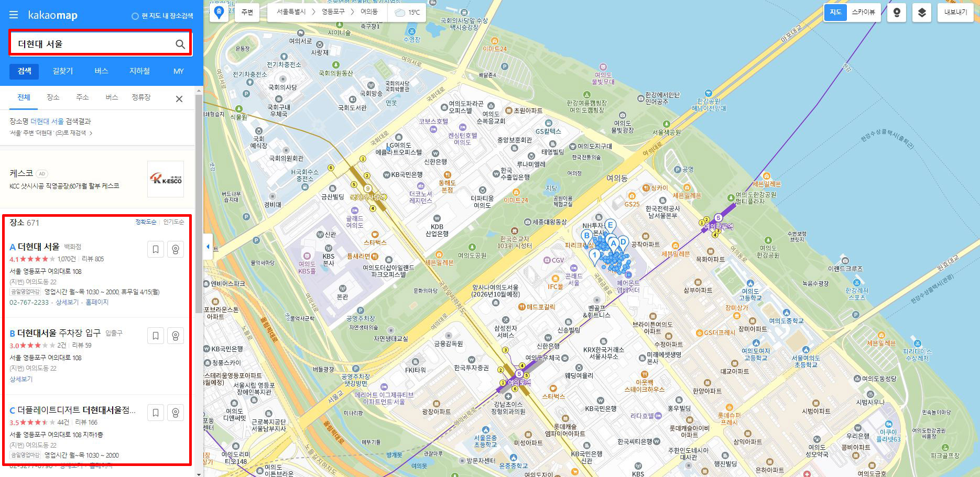Click '서울' 주변 '더현대' 재검색 link
Image resolution: width=980 pixels, height=477 pixels.
click(x=51, y=133)
